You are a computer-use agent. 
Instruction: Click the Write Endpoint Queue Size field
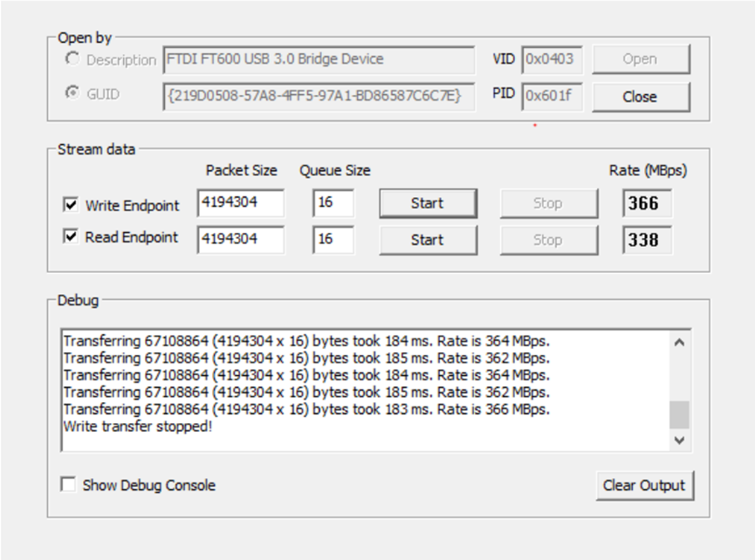pyautogui.click(x=333, y=202)
